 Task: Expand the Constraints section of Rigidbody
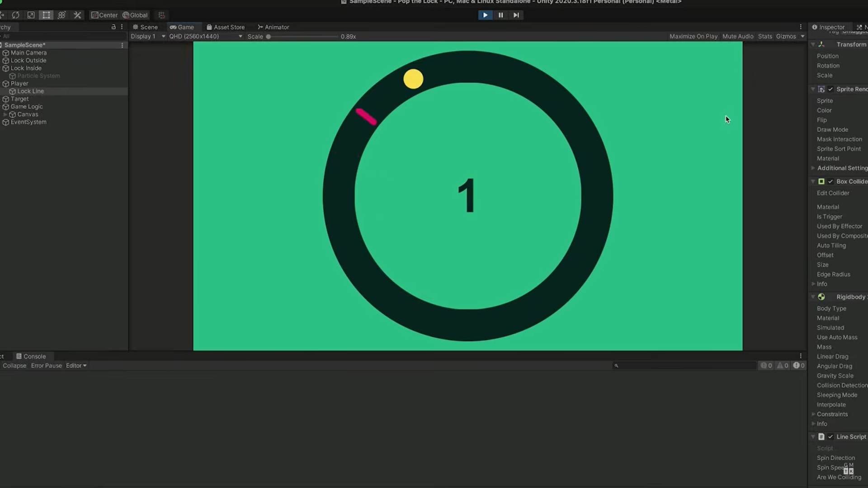(813, 414)
